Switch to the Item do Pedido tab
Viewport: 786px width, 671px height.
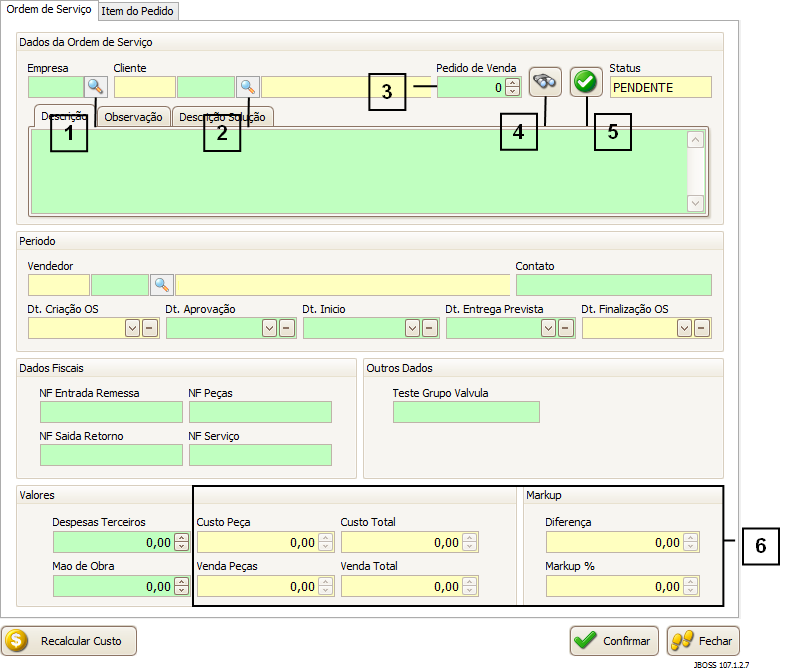[x=138, y=11]
